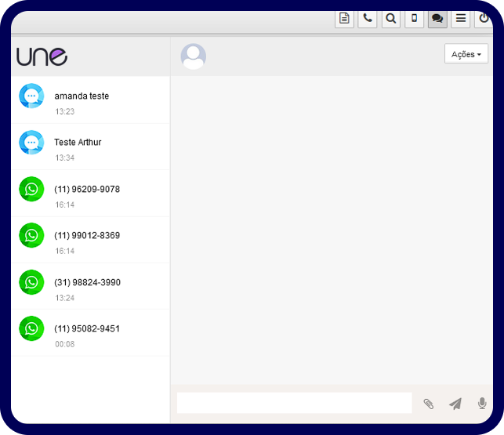
Task: Open search with the magnifier icon
Action: 390,19
